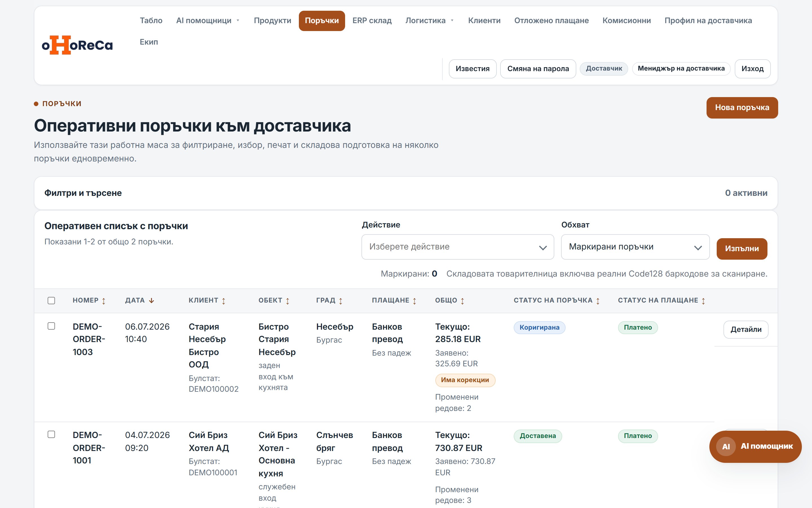The height and width of the screenshot is (508, 812).
Task: Open Отложено плащане page
Action: [551, 21]
